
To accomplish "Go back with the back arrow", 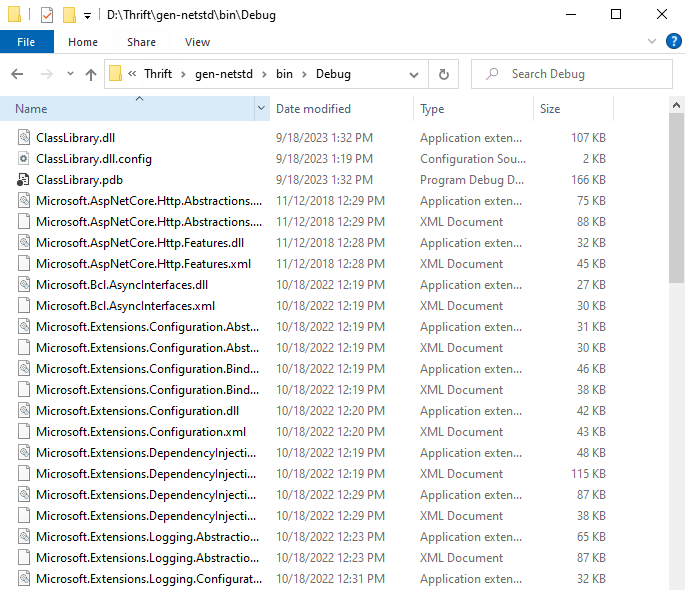I will [x=17, y=74].
